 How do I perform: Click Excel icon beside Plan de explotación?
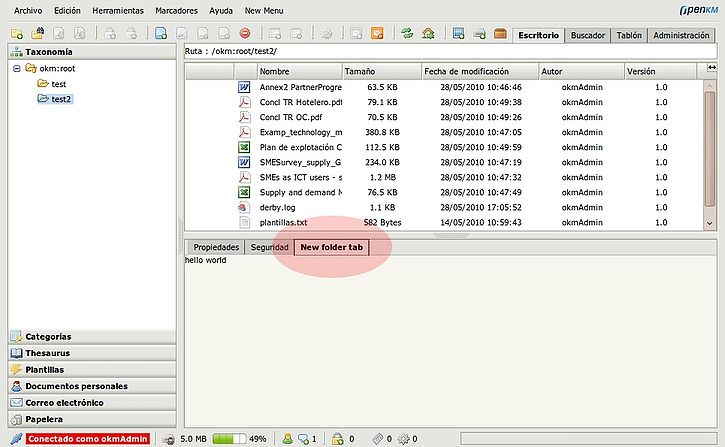244,147
